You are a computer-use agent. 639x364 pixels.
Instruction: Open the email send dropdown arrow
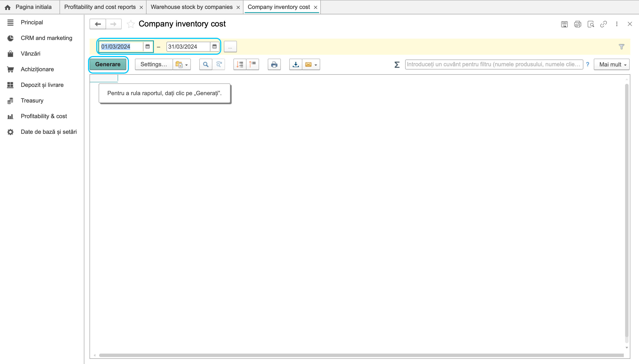click(316, 65)
